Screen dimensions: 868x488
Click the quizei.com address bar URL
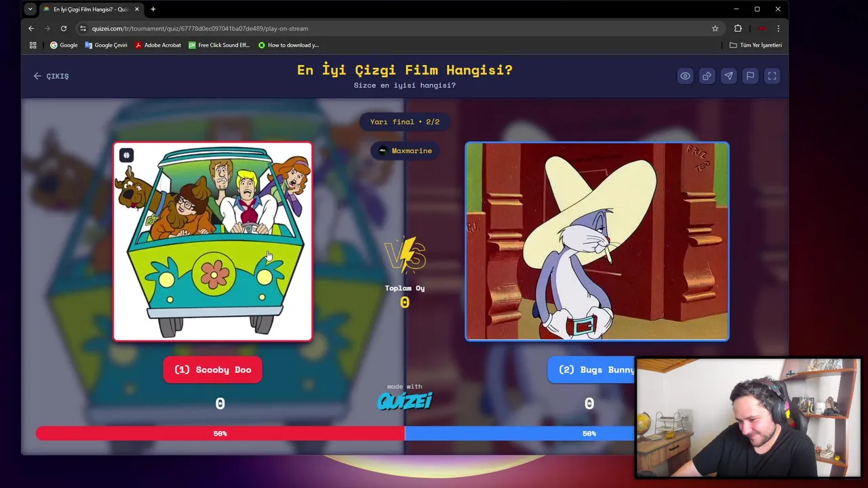pos(200,28)
